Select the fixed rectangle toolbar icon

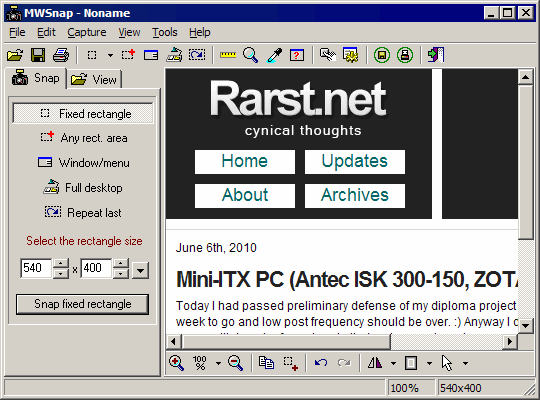92,55
